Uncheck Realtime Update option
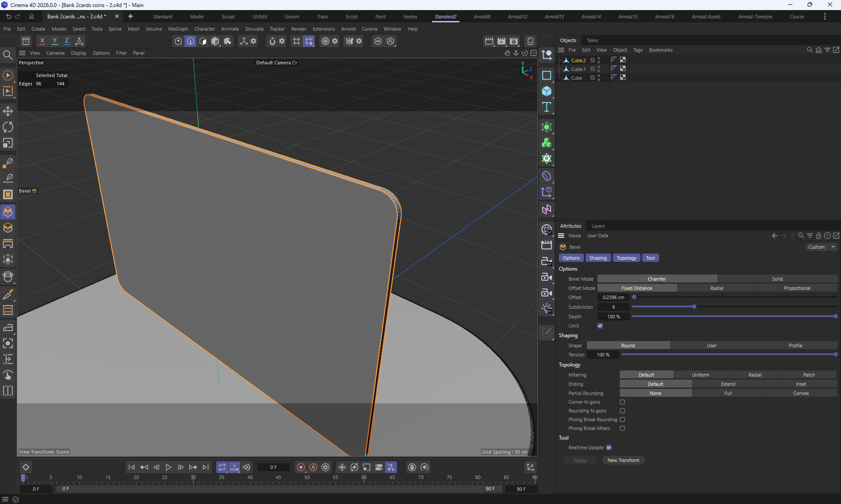 click(609, 448)
